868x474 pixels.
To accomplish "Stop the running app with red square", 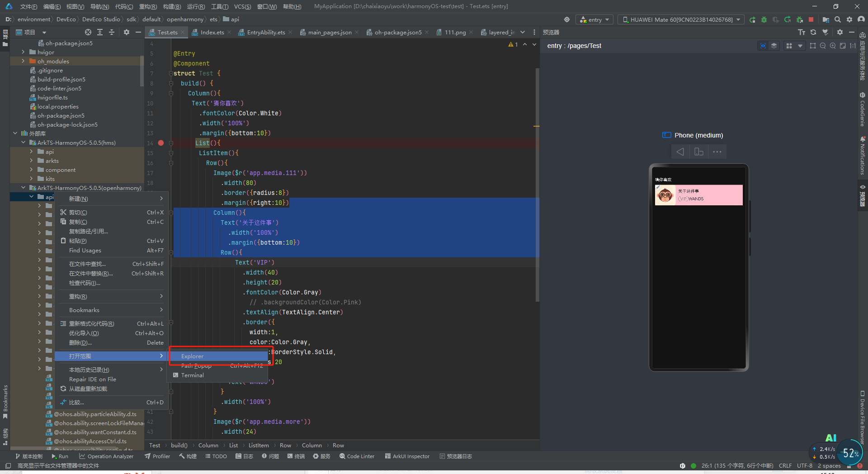I will pos(811,19).
